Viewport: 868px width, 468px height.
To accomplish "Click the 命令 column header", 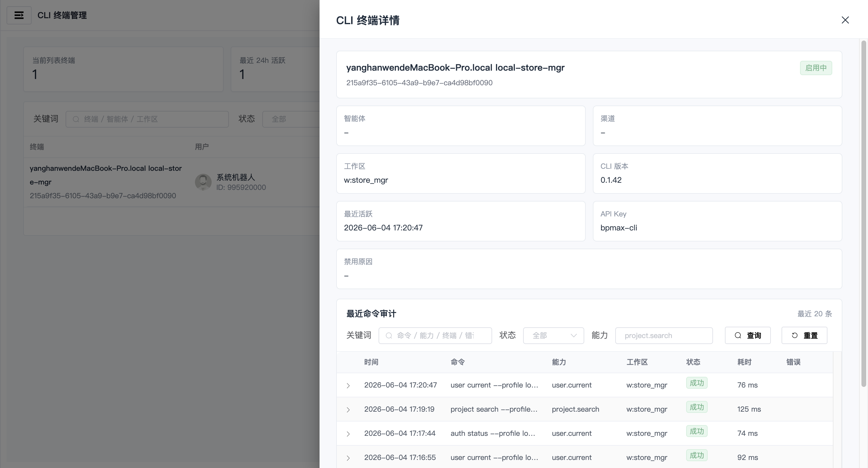I will coord(458,362).
